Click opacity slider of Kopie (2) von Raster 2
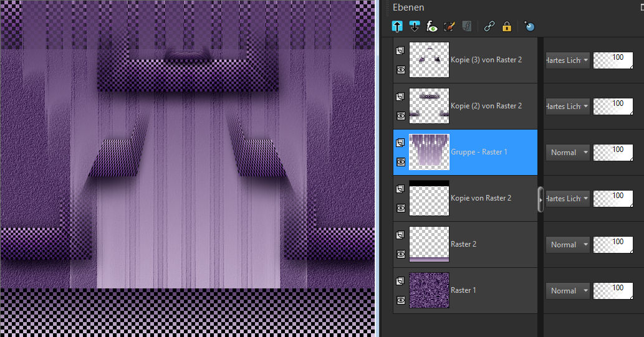The image size is (644, 337). pos(613,107)
